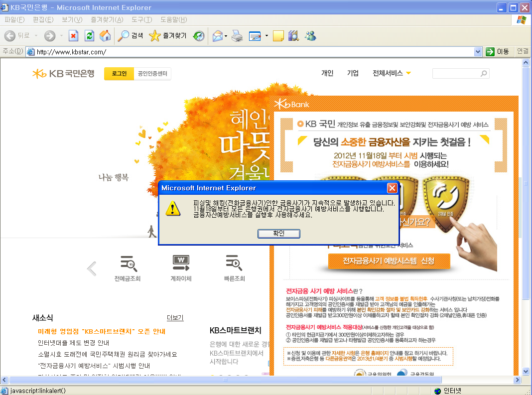Open the History clock icon
Image resolution: width=532 pixels, height=395 pixels.
(199, 36)
